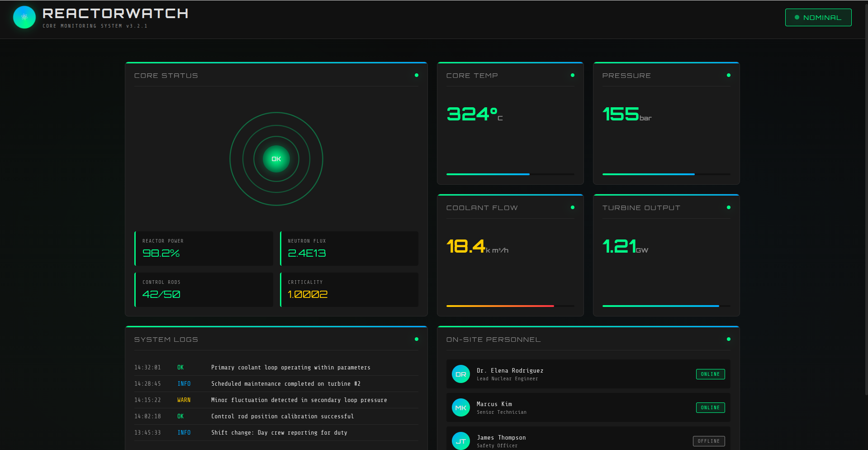Image resolution: width=868 pixels, height=450 pixels.
Task: Click the green OK core indicator
Action: tap(276, 159)
